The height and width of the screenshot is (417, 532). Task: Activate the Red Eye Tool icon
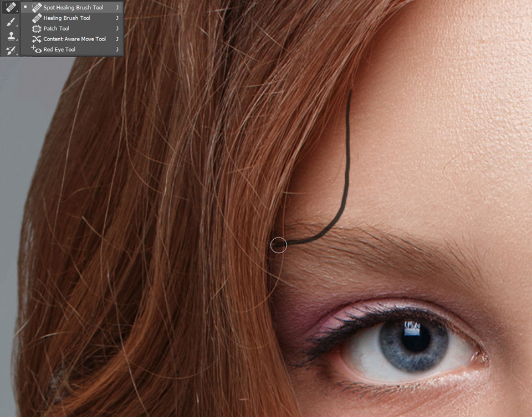pyautogui.click(x=36, y=49)
